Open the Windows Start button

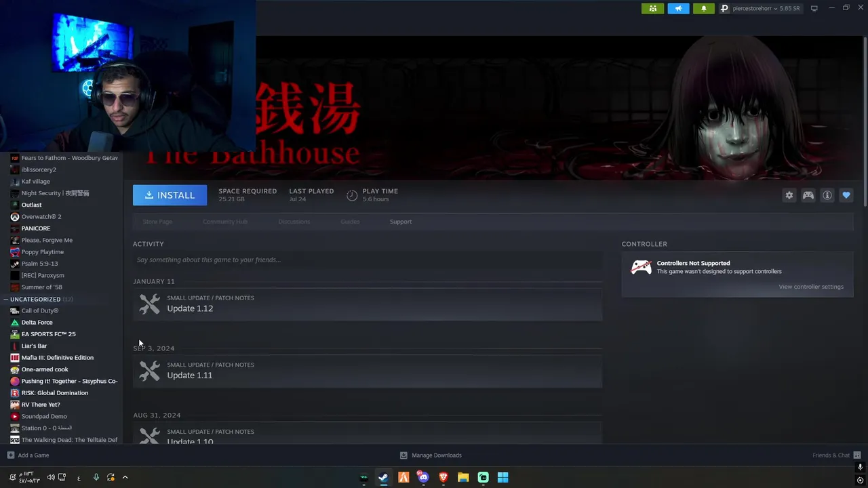pyautogui.click(x=502, y=477)
